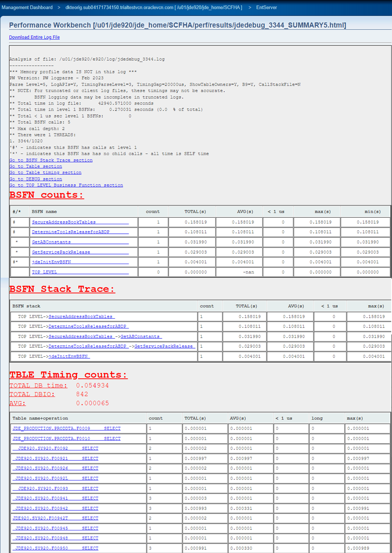Open JDE920.SY920.F00926 SELECT row
Image resolution: width=392 pixels, height=553 pixels.
coord(55,468)
